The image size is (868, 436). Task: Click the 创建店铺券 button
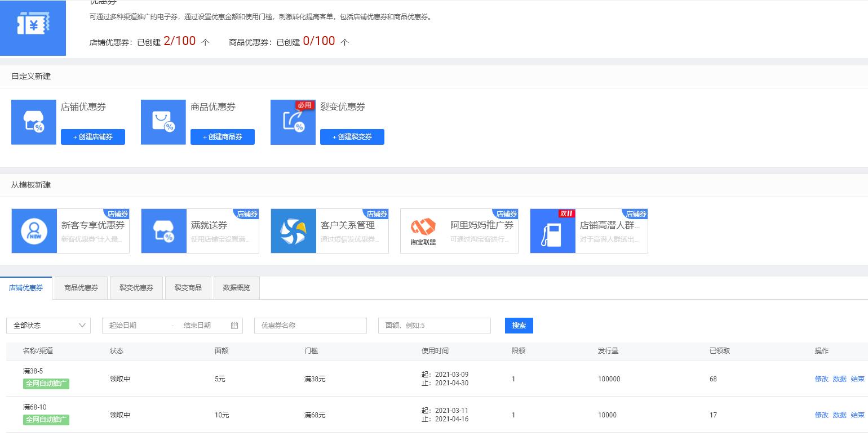click(x=93, y=136)
